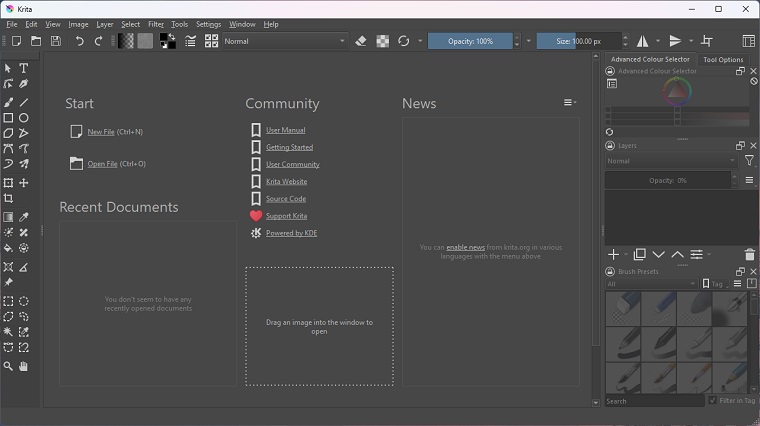Lock the Layers docker
This screenshot has height=426, width=760.
coord(610,145)
